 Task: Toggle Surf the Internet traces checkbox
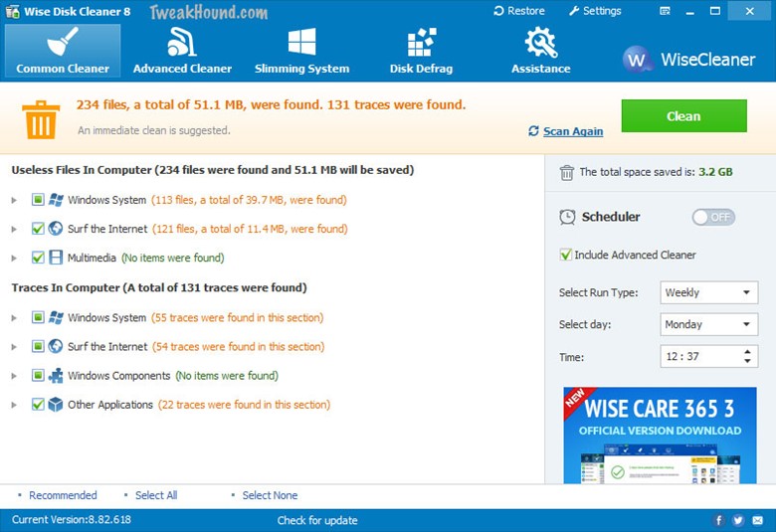click(x=38, y=346)
